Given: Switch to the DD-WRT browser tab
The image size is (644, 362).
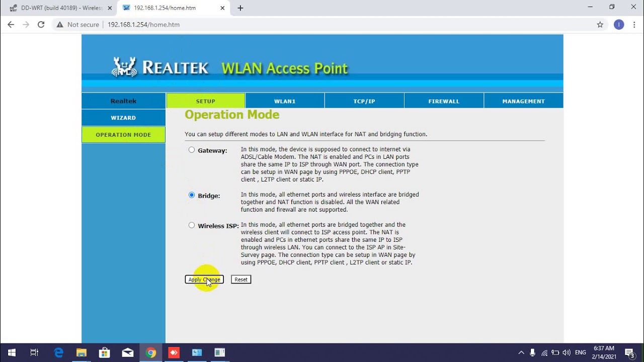Looking at the screenshot, I should (x=58, y=8).
